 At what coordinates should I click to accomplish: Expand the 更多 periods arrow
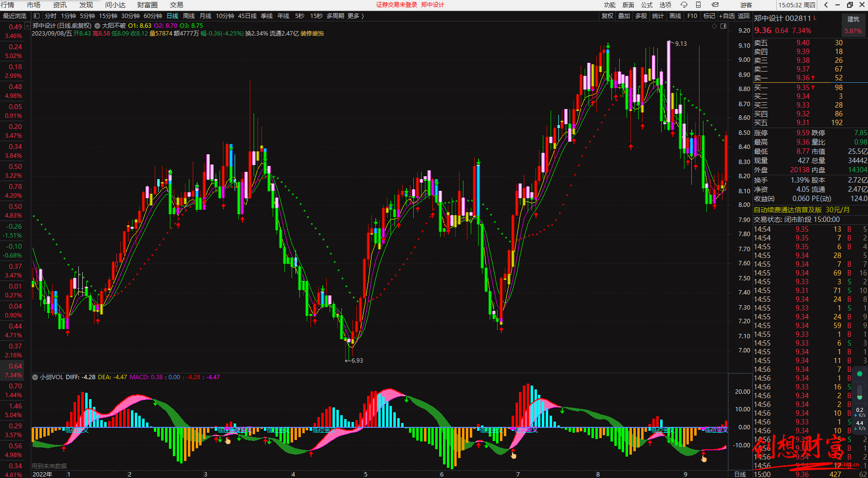pos(362,16)
